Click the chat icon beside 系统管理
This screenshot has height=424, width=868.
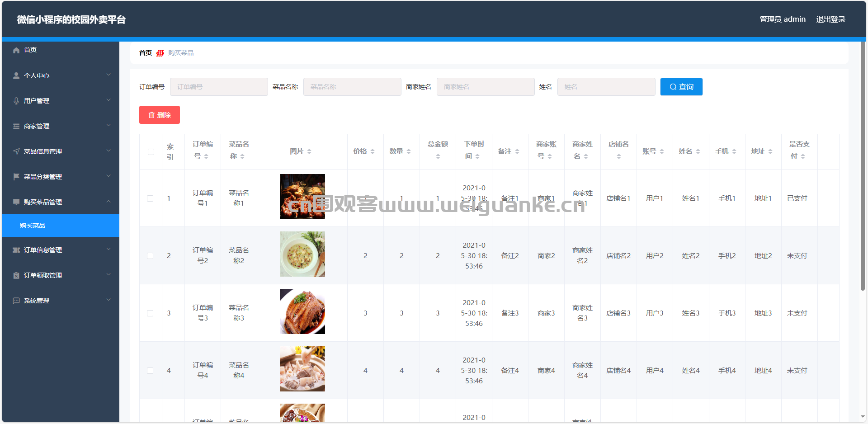pyautogui.click(x=16, y=301)
